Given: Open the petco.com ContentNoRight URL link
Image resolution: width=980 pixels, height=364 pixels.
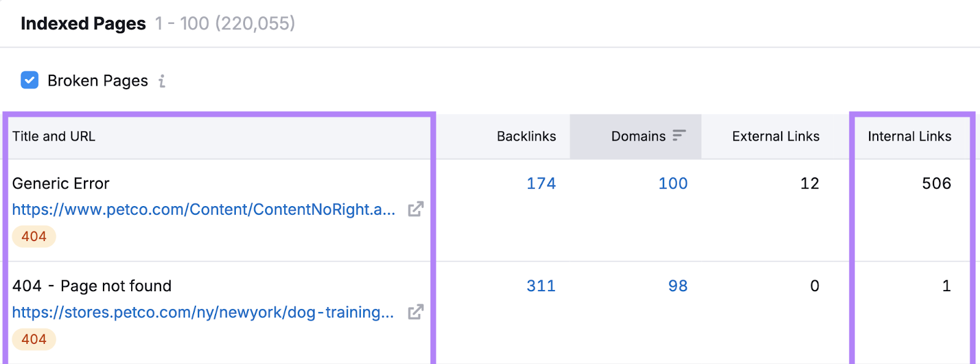Looking at the screenshot, I should point(203,209).
